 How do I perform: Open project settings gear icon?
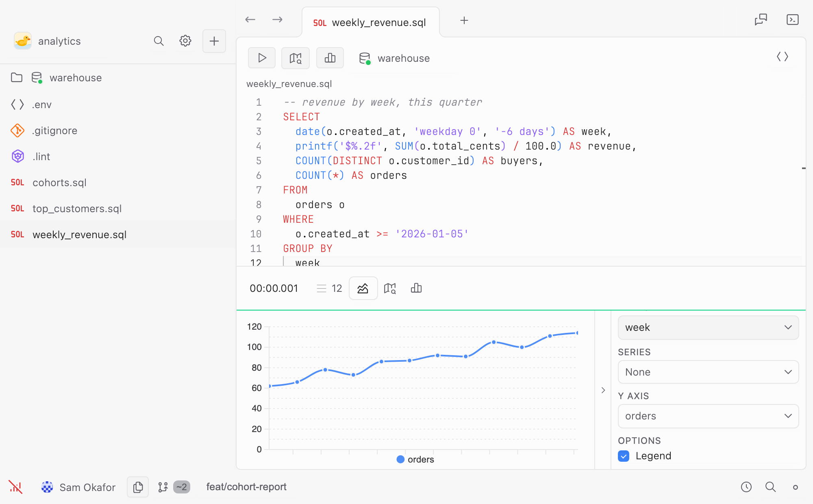tap(185, 41)
